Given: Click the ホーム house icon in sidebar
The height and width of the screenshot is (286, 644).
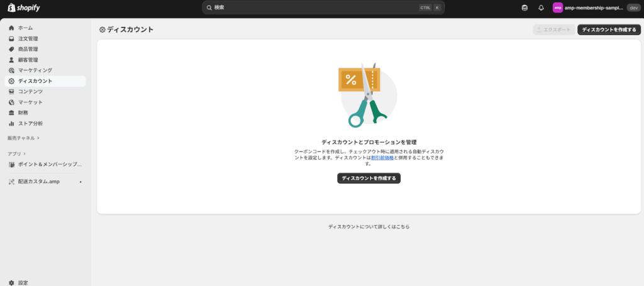Looking at the screenshot, I should click(11, 28).
